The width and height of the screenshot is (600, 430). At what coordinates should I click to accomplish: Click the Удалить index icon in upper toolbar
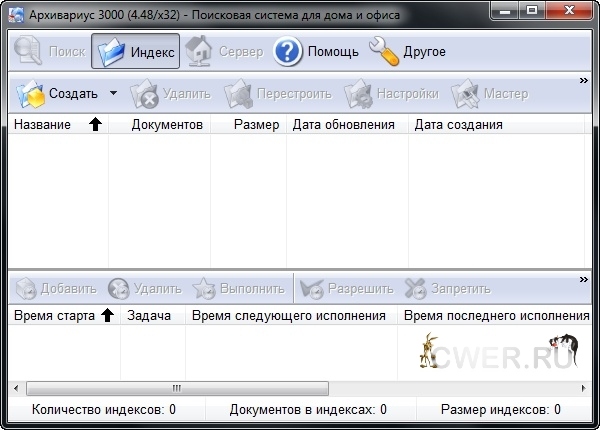coord(146,95)
